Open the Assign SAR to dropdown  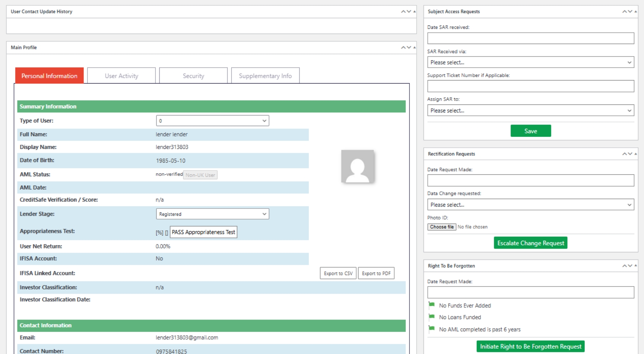(530, 111)
